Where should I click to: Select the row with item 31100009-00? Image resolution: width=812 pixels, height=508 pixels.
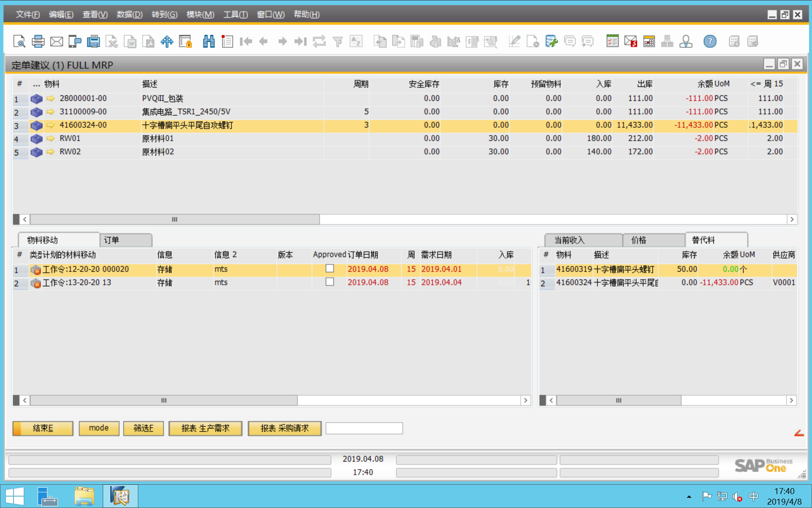point(405,112)
